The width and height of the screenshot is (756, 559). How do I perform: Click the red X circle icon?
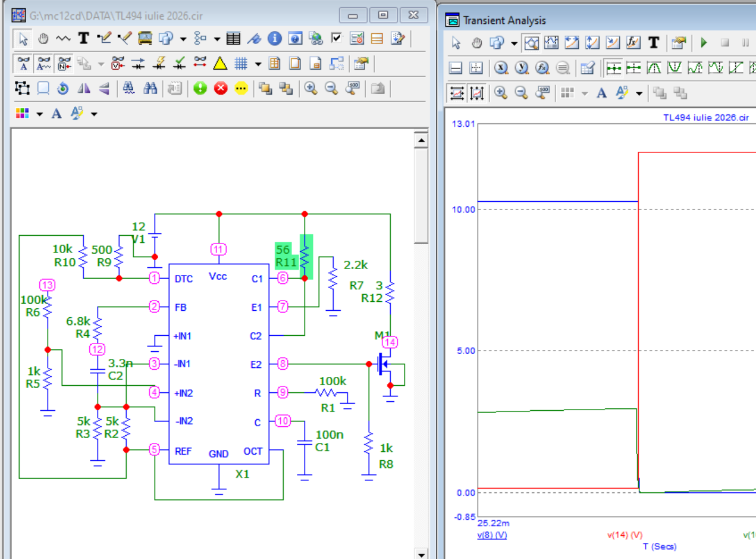[x=221, y=89]
